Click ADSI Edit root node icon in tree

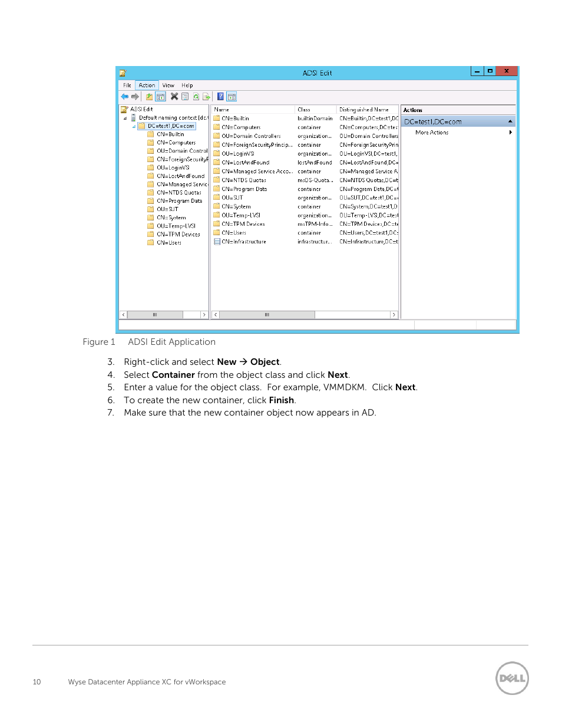[x=124, y=109]
